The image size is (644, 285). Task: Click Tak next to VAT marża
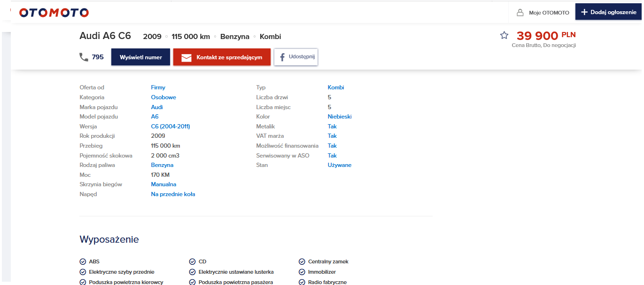pos(332,136)
